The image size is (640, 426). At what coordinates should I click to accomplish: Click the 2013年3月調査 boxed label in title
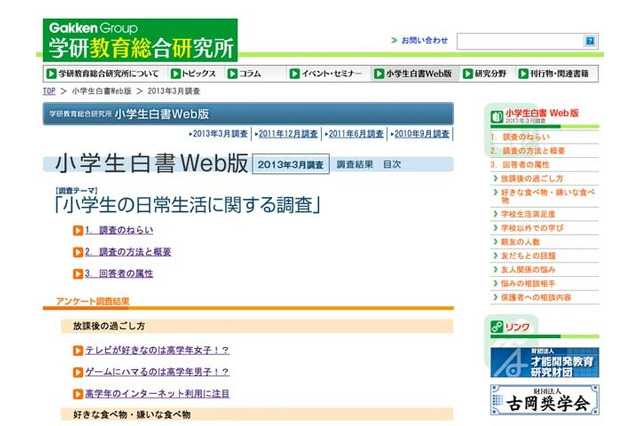291,164
